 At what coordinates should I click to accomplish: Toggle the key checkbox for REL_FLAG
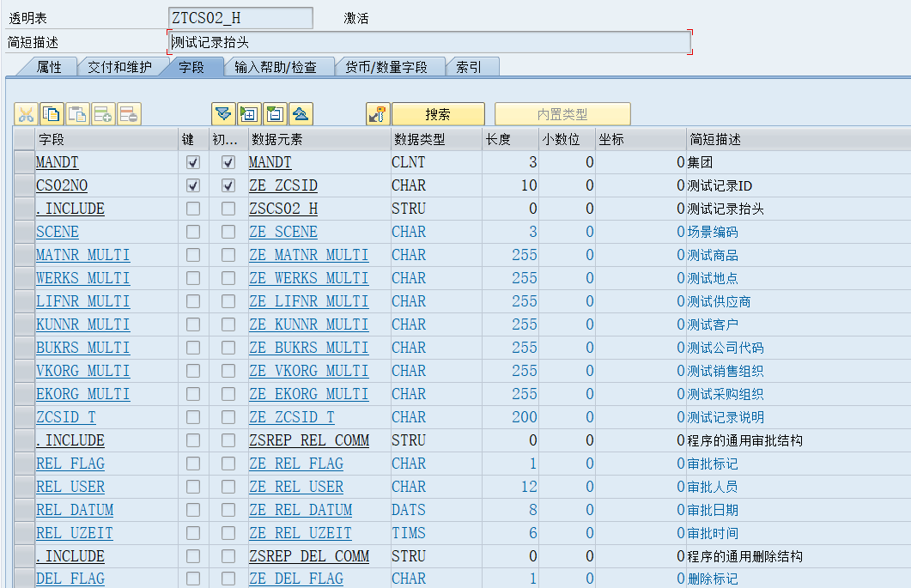point(193,464)
